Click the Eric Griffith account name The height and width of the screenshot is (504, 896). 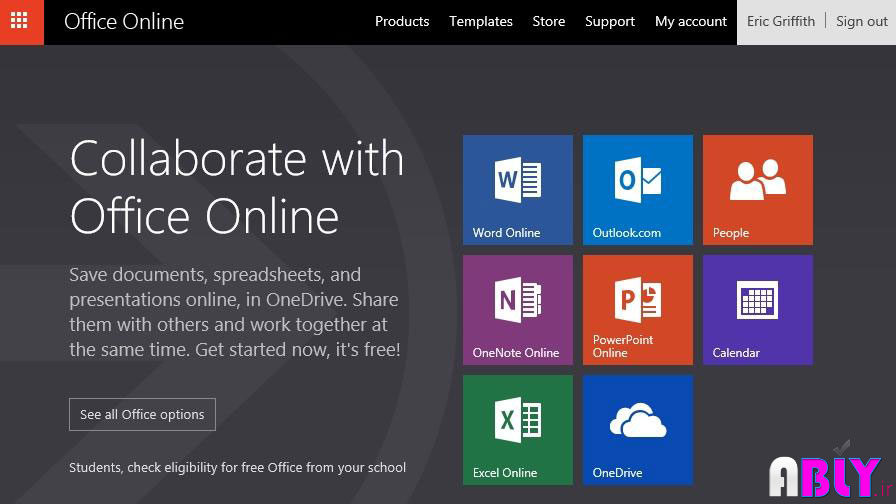781,22
